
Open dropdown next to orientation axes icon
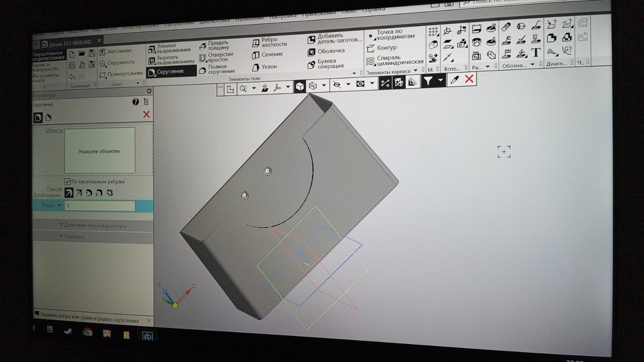point(288,87)
